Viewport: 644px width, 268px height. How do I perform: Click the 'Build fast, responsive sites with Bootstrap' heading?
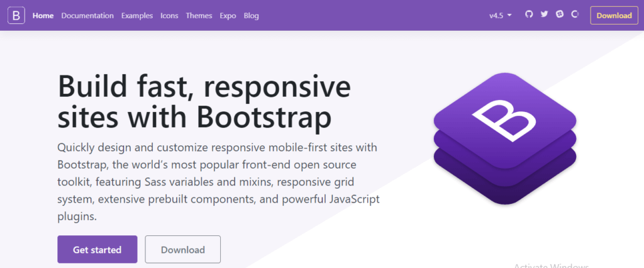[204, 101]
